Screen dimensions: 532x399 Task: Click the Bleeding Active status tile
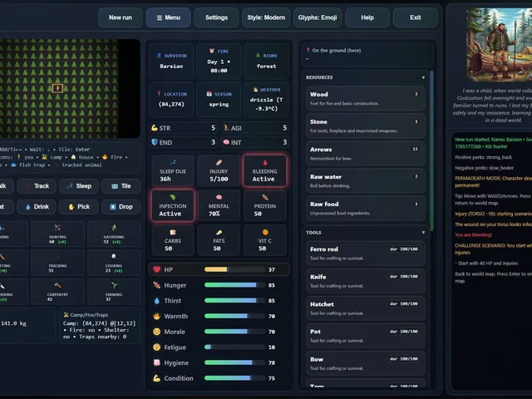(264, 170)
